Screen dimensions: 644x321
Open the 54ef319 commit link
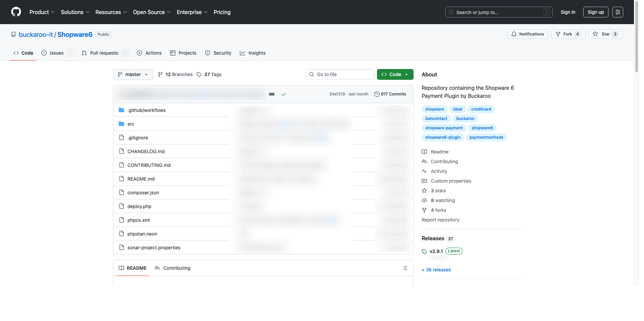click(337, 94)
